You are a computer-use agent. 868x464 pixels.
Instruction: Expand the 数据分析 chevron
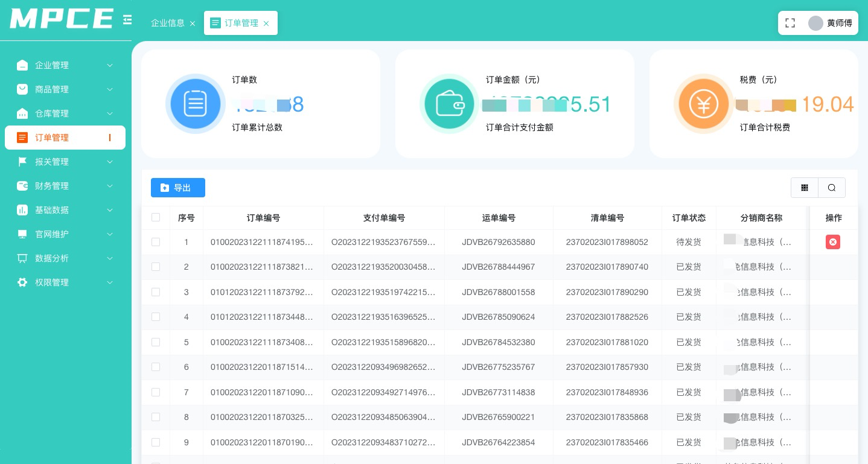(x=110, y=258)
